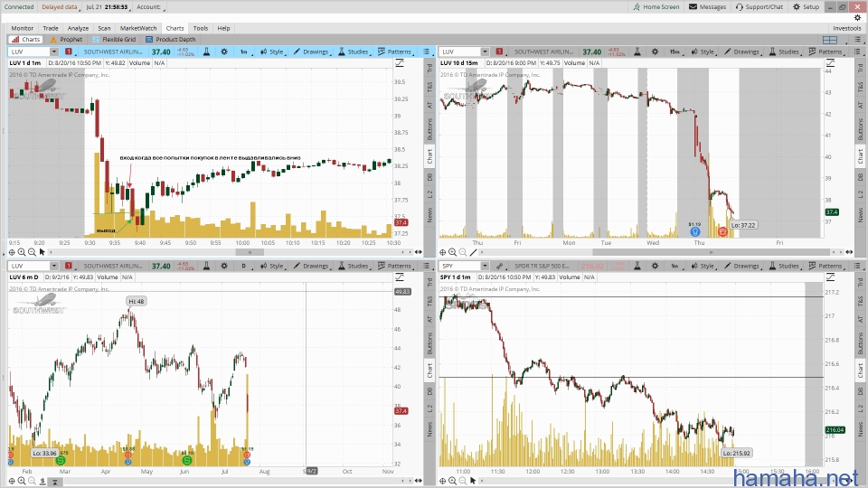Open Patterns menu in bottom-left chart

point(395,266)
